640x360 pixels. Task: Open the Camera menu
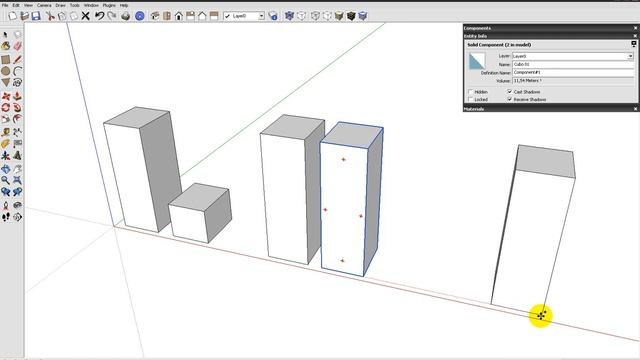[x=44, y=5]
